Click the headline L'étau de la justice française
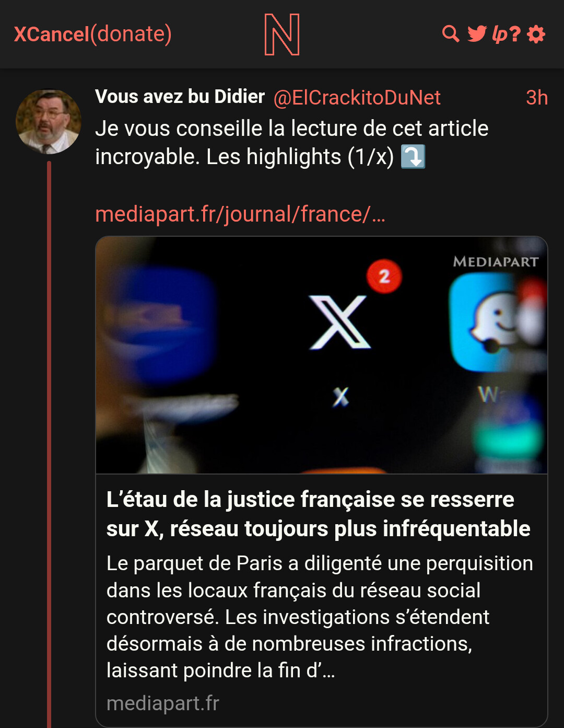Image resolution: width=564 pixels, height=728 pixels. (319, 514)
